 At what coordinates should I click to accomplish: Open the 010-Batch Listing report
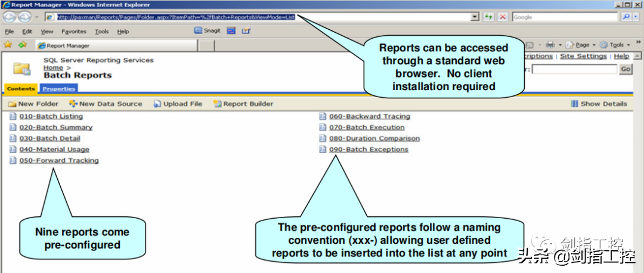pos(51,116)
